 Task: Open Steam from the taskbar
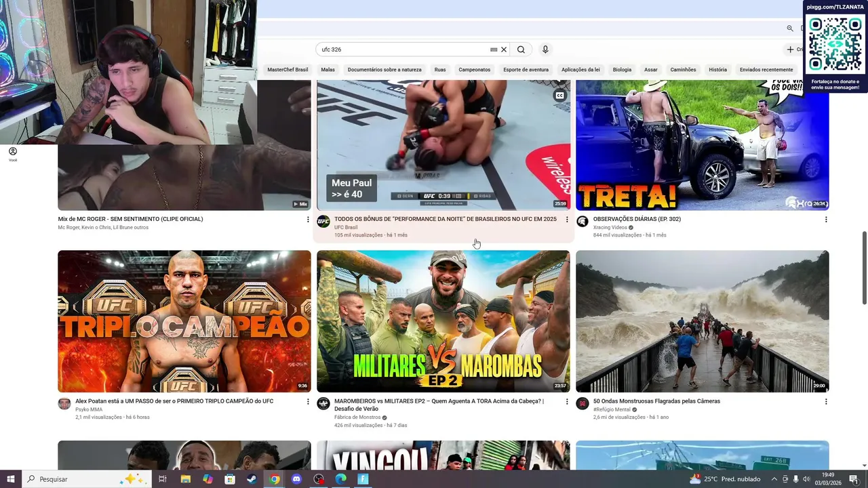point(252,479)
